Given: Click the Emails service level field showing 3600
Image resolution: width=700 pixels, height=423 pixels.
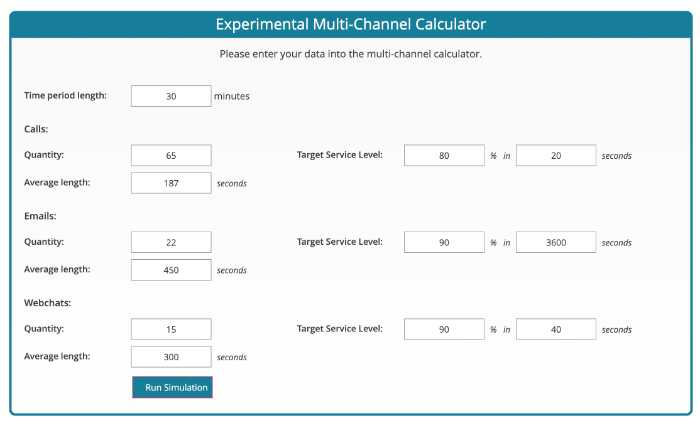Looking at the screenshot, I should click(556, 242).
